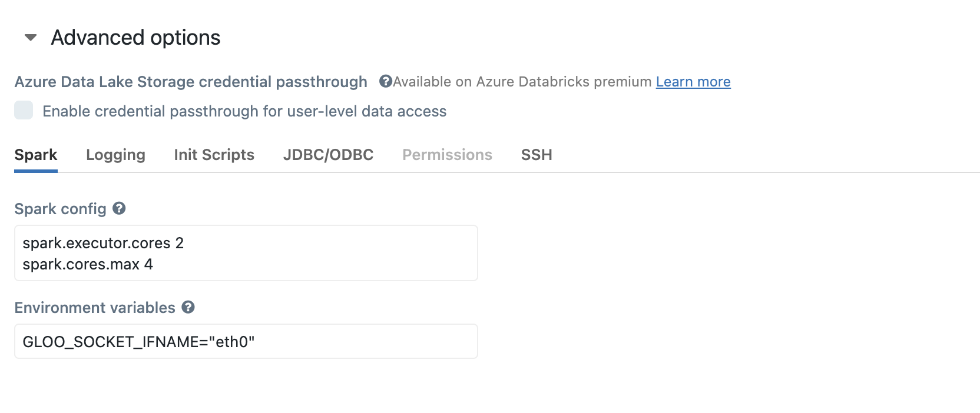Click the Spark config help icon

point(119,208)
